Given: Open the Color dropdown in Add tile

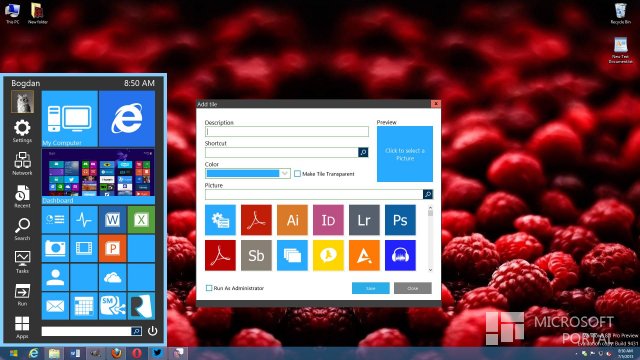Looking at the screenshot, I should (247, 173).
